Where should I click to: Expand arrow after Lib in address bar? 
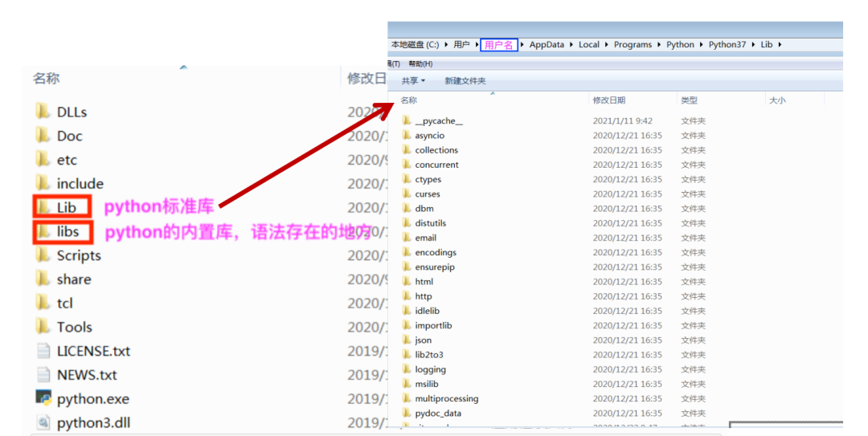780,44
